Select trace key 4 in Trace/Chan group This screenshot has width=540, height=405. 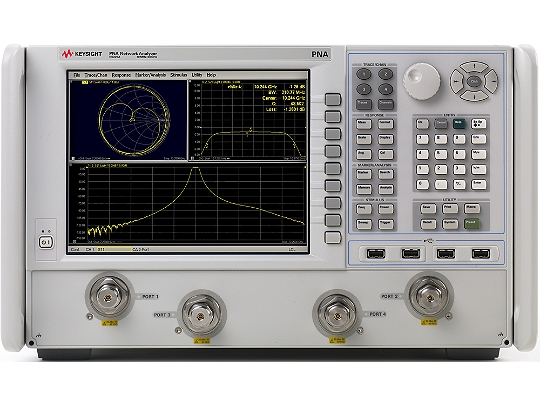tap(385, 89)
